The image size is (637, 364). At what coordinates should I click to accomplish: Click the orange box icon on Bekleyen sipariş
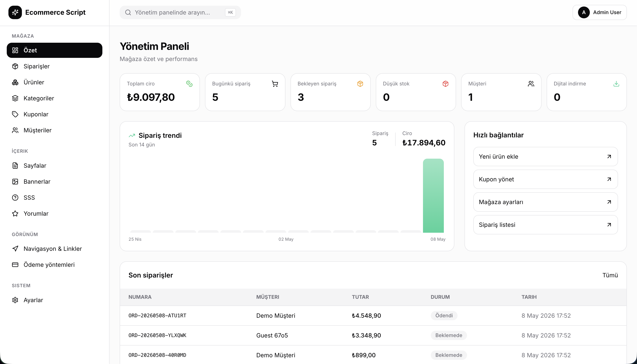[x=360, y=84]
